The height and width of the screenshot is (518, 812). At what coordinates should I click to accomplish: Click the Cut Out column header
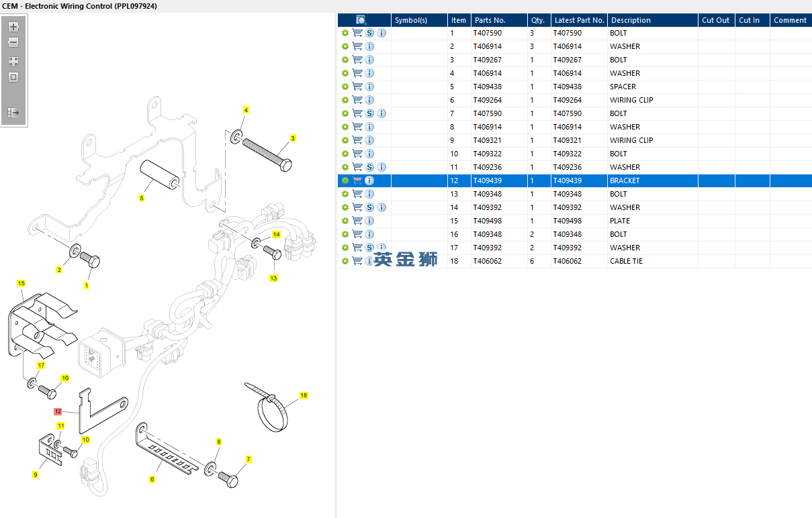pos(717,20)
